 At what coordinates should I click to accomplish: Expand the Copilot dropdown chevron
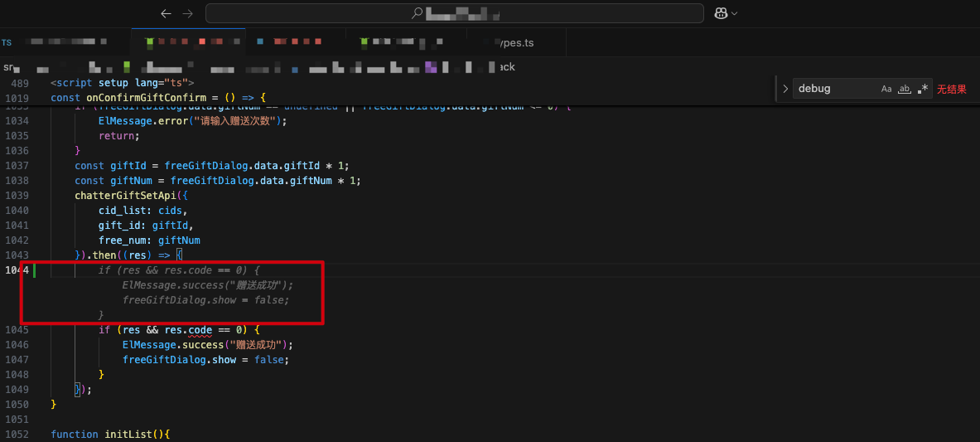click(x=734, y=14)
